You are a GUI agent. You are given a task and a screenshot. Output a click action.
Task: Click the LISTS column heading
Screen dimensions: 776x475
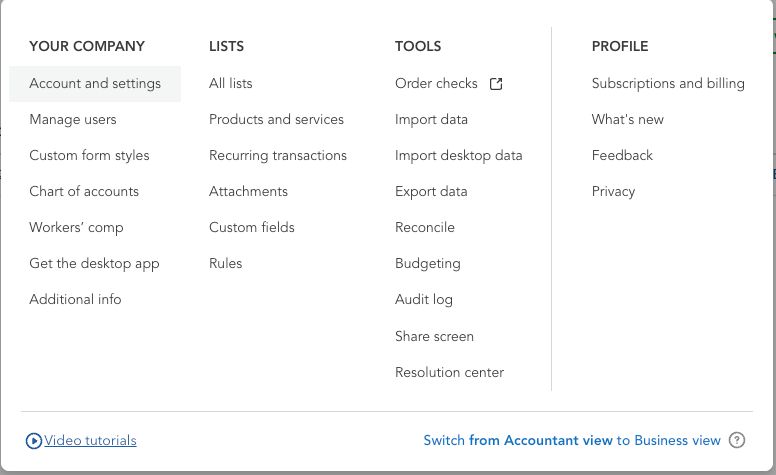(x=226, y=47)
